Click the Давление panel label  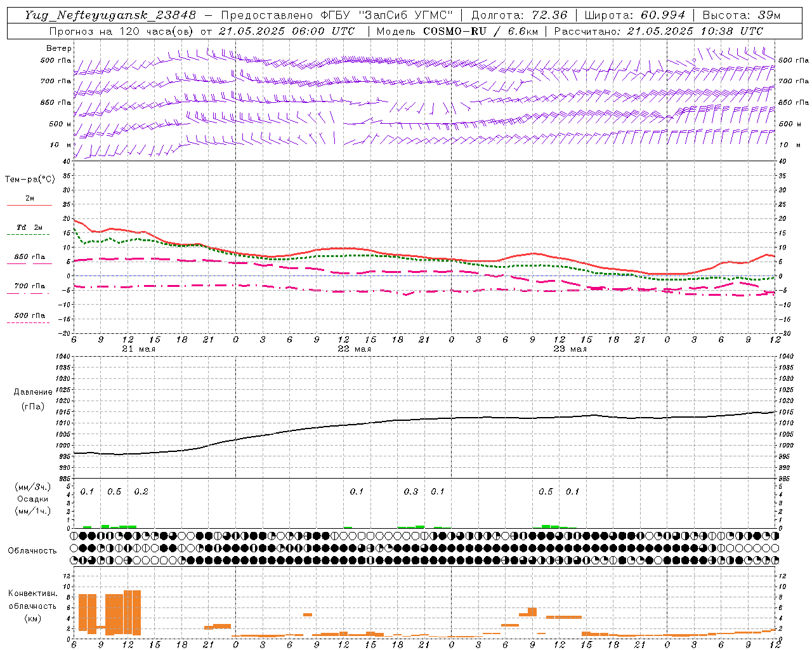33,392
